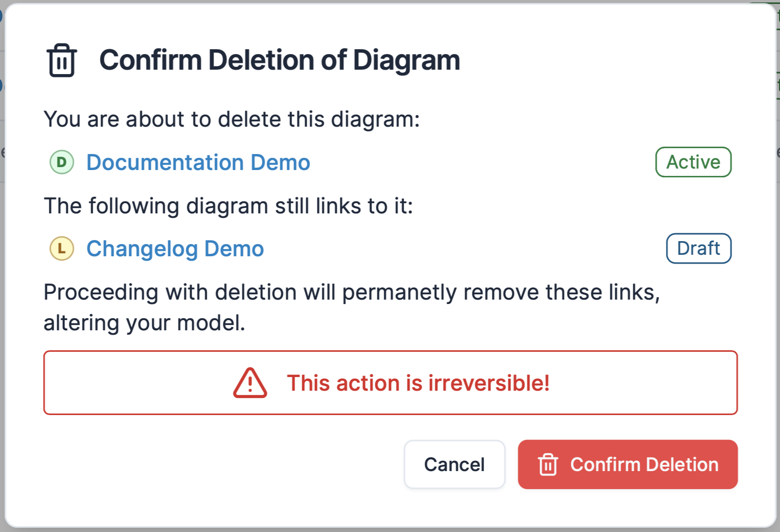Viewport: 780px width, 532px height.
Task: Click the red warning triangle icon
Action: click(250, 383)
